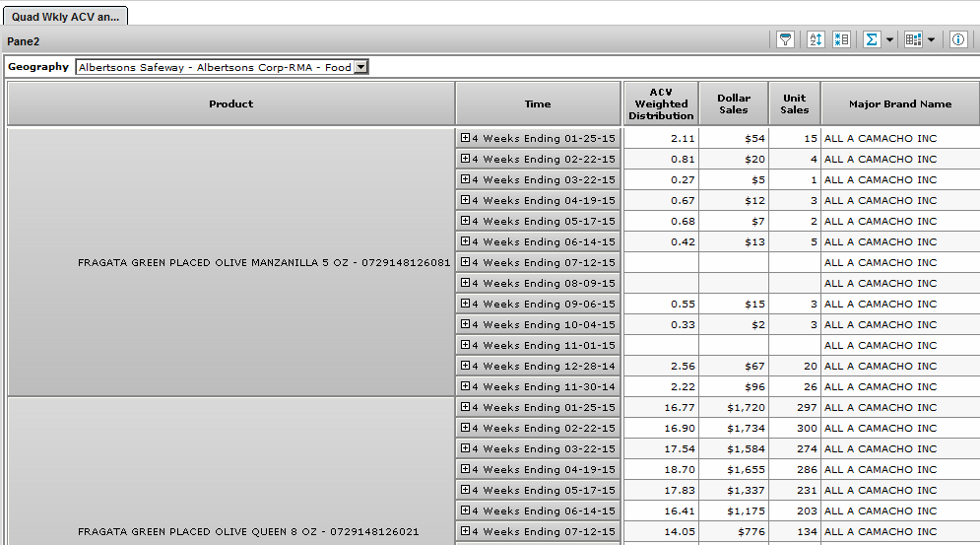Click the $1,720 dollar sales cell
The image size is (980, 545).
click(734, 407)
